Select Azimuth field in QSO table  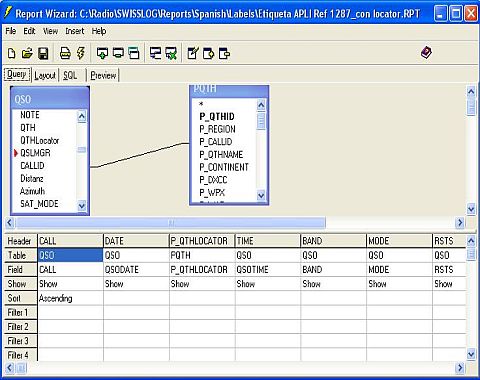pos(32,191)
